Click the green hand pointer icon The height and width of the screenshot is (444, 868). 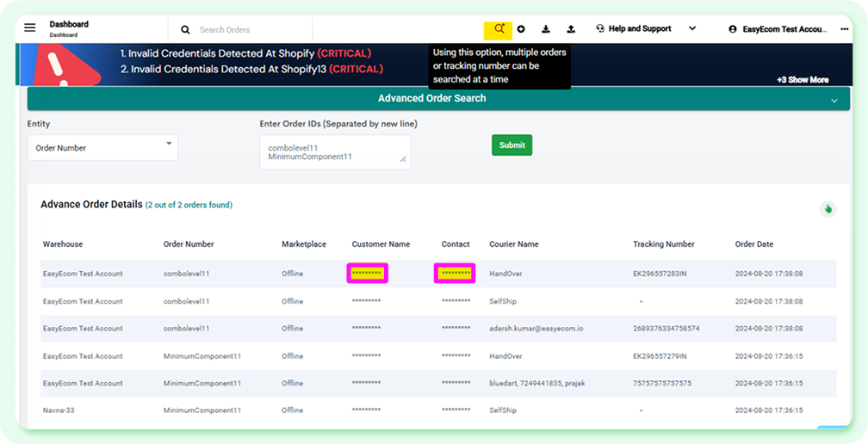pos(828,209)
